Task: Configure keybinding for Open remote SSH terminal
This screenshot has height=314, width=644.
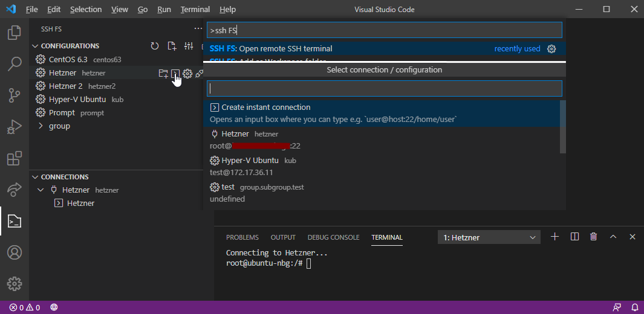Action: tap(551, 49)
